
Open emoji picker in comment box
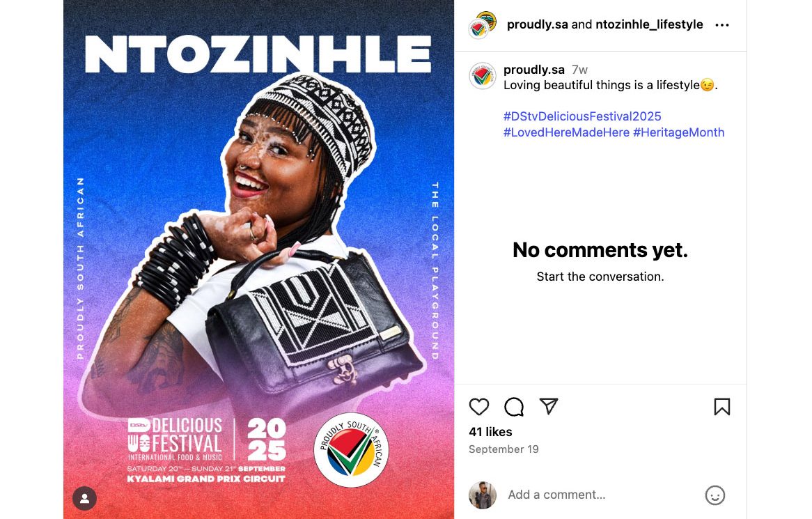(715, 495)
